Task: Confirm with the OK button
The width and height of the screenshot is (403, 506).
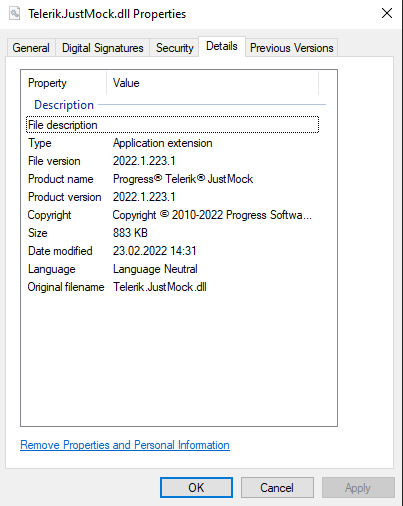Action: click(x=196, y=488)
